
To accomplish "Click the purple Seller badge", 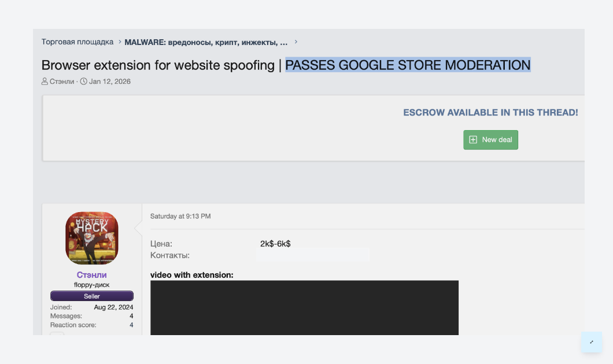I will (x=92, y=296).
